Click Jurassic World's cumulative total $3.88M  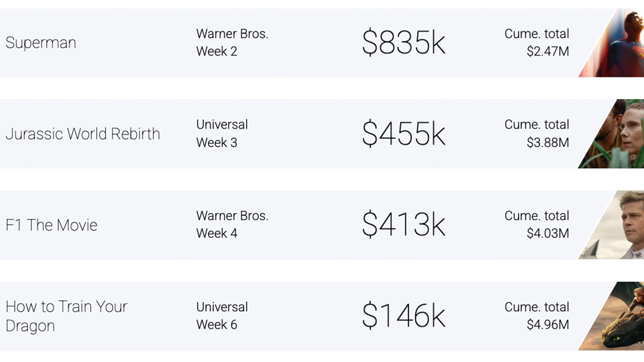point(548,142)
